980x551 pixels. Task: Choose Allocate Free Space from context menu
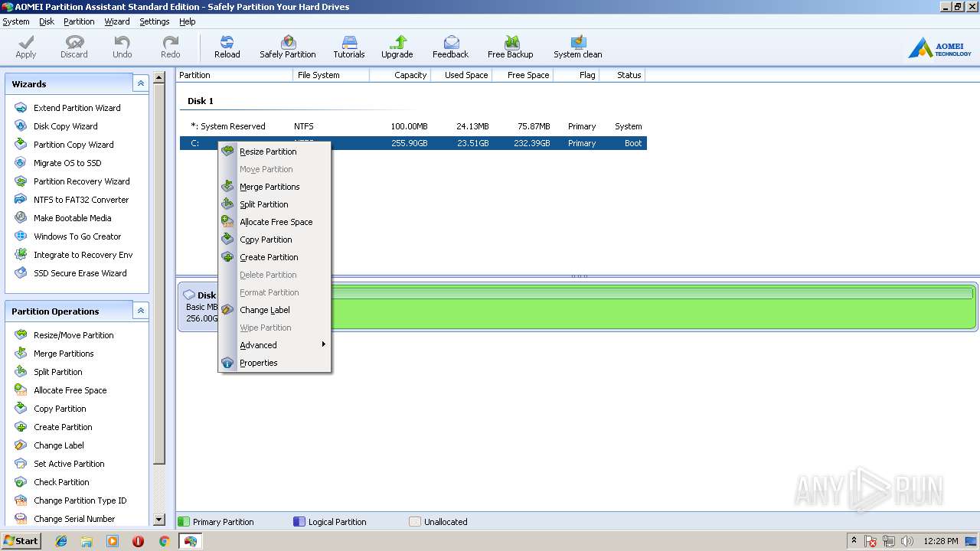point(275,222)
